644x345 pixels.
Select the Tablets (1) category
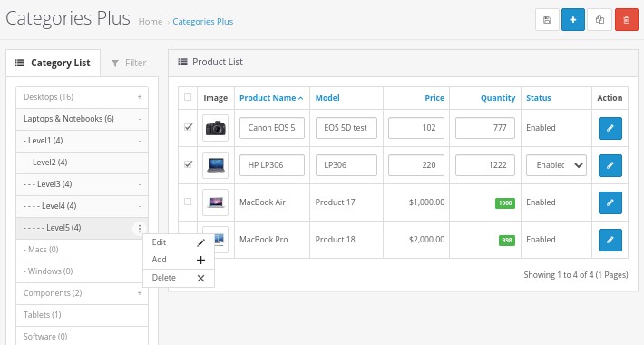[82, 315]
